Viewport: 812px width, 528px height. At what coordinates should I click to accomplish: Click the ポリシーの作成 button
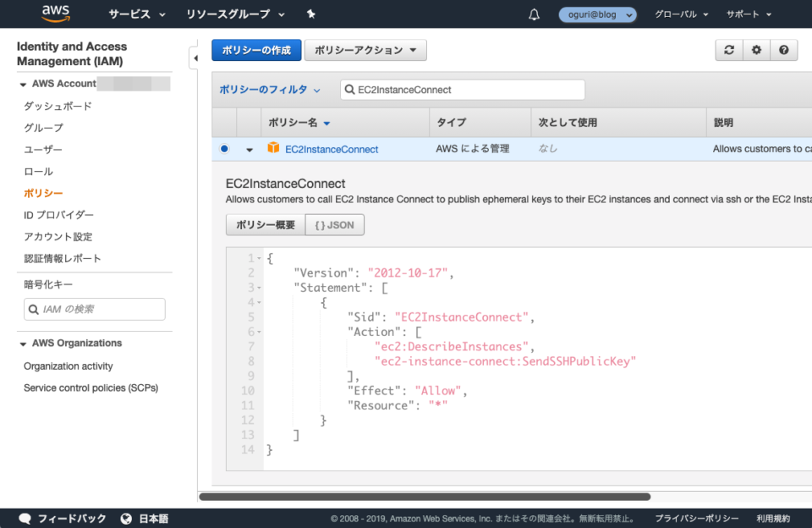pyautogui.click(x=256, y=50)
